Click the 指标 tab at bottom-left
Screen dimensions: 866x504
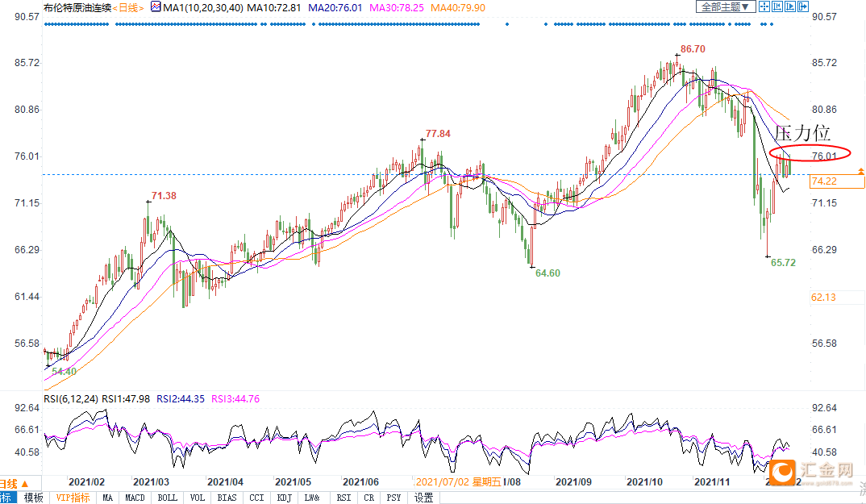(6, 498)
